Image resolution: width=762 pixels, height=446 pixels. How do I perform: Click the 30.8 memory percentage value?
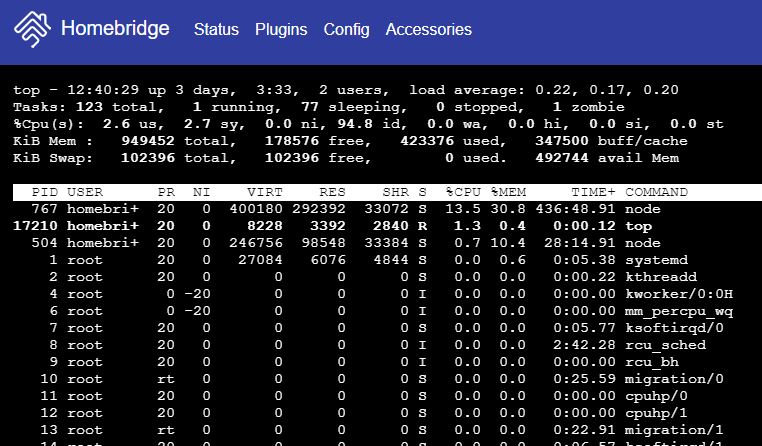pos(508,209)
